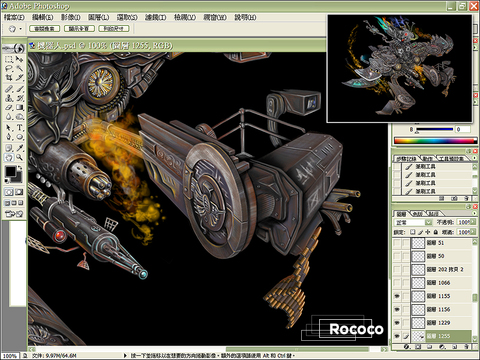The height and width of the screenshot is (360, 480).
Task: Click the B value input field
Action: tap(463, 129)
